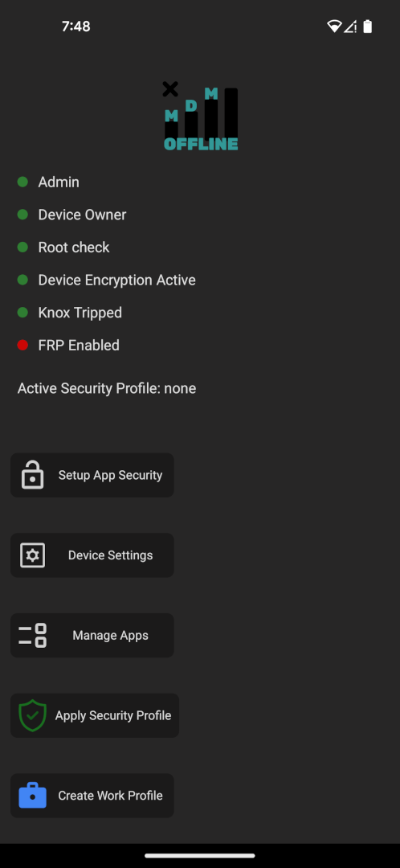Tap the bottom navigation gesture bar

tap(200, 855)
